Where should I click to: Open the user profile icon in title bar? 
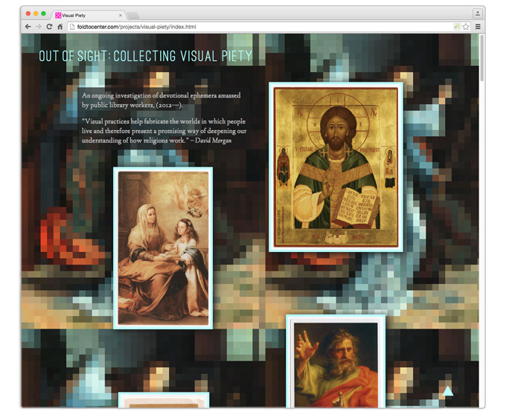(478, 13)
